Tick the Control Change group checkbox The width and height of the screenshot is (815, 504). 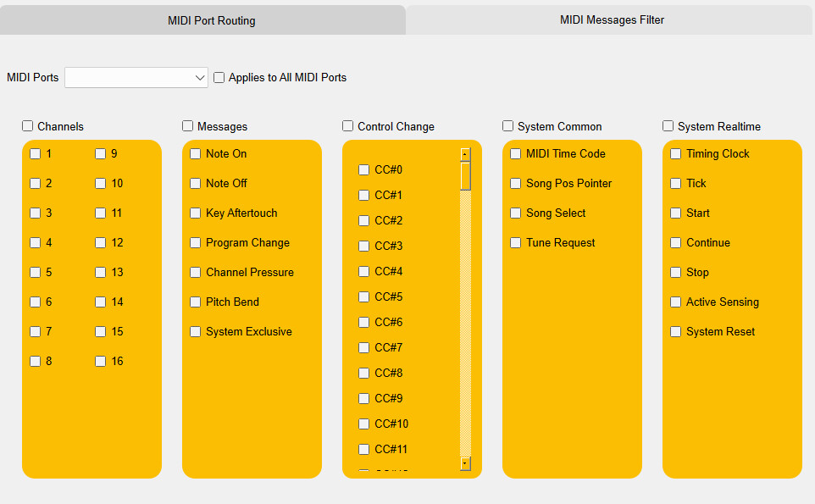click(x=348, y=126)
